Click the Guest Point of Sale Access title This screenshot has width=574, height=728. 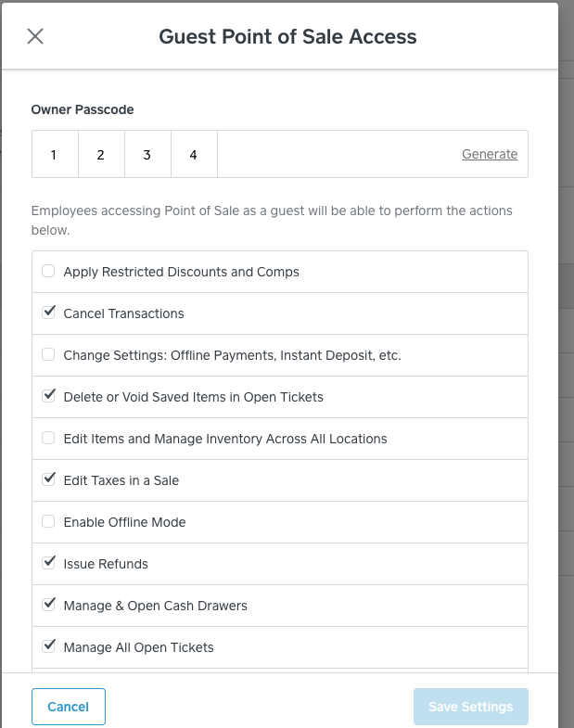(x=287, y=37)
